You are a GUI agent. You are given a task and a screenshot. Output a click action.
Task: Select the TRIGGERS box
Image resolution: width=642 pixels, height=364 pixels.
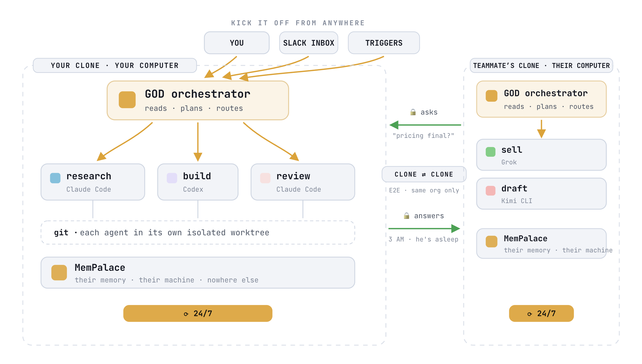tap(384, 43)
